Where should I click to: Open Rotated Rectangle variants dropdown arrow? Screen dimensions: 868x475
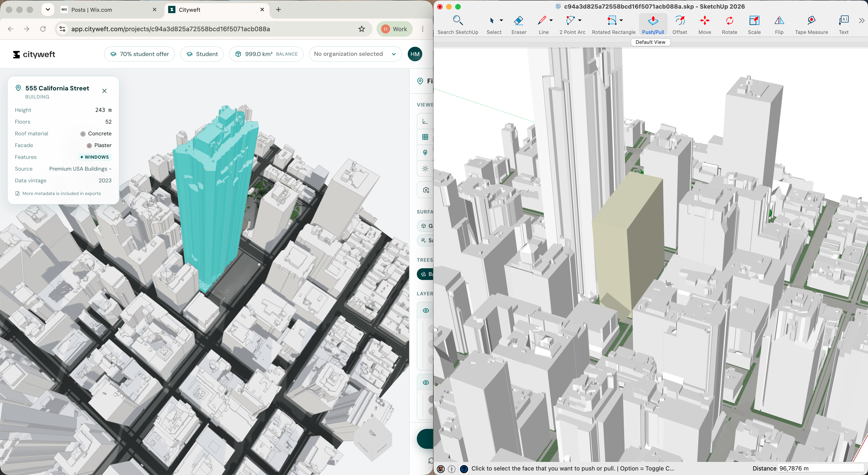pos(621,21)
